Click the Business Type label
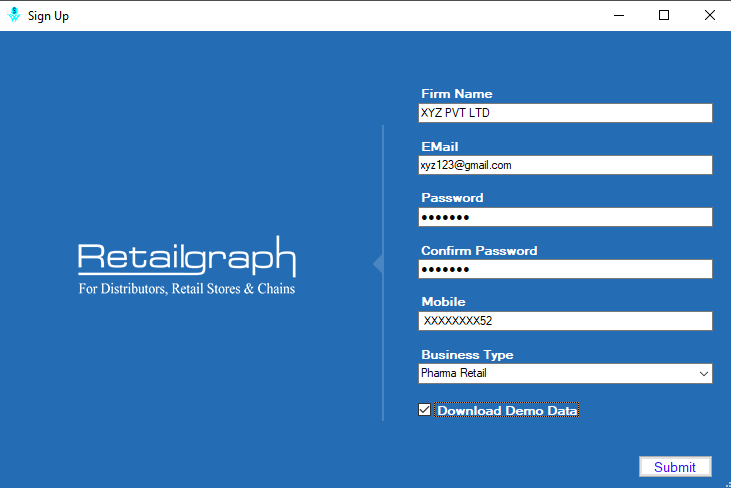 click(x=467, y=355)
